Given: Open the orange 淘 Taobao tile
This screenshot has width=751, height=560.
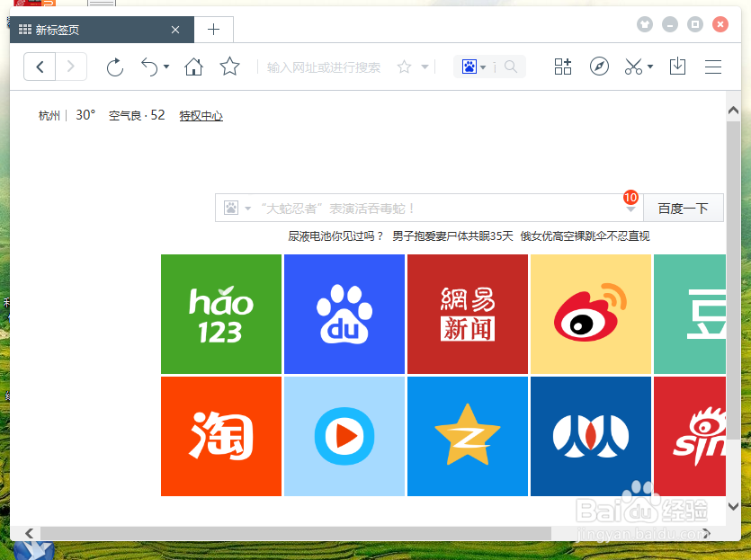Looking at the screenshot, I should pos(220,437).
